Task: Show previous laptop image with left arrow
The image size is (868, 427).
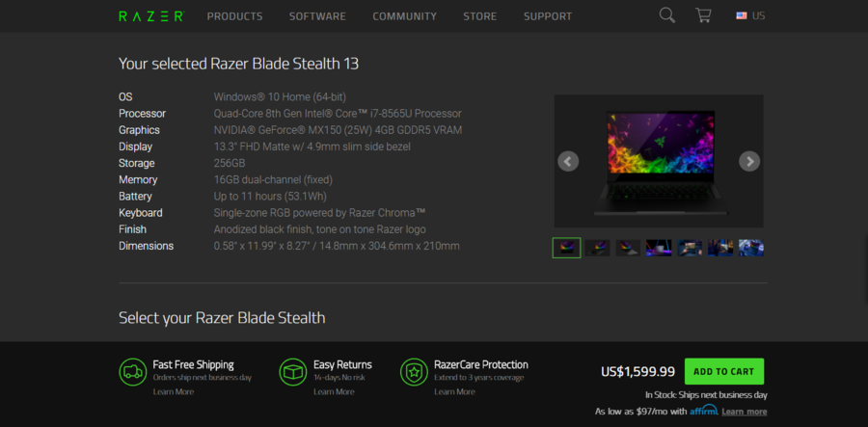Action: (568, 161)
